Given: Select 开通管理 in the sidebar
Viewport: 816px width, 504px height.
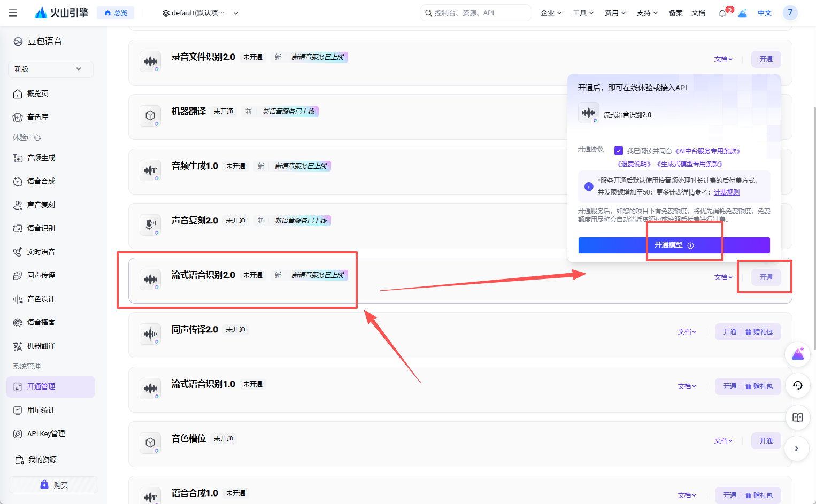Looking at the screenshot, I should 51,386.
